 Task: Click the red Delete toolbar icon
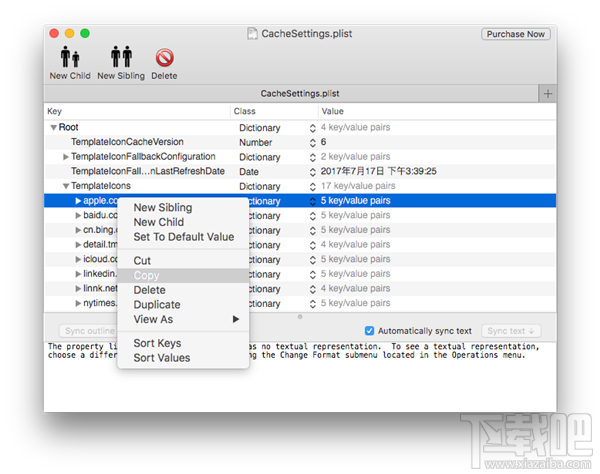pyautogui.click(x=165, y=58)
